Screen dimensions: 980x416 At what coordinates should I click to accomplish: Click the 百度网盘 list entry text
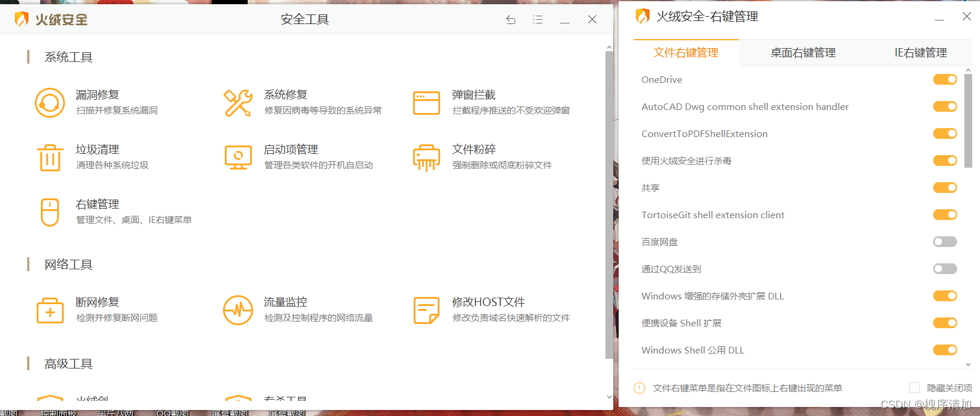pyautogui.click(x=660, y=242)
